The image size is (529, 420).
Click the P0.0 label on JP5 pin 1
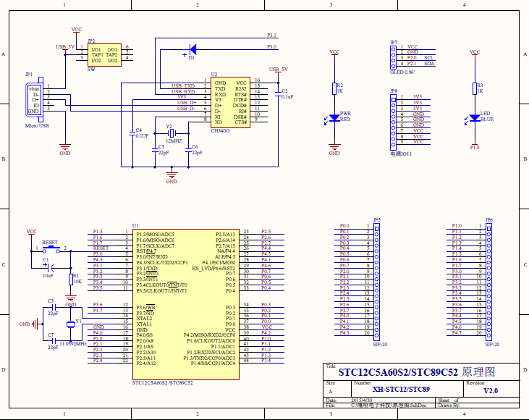[x=344, y=225]
